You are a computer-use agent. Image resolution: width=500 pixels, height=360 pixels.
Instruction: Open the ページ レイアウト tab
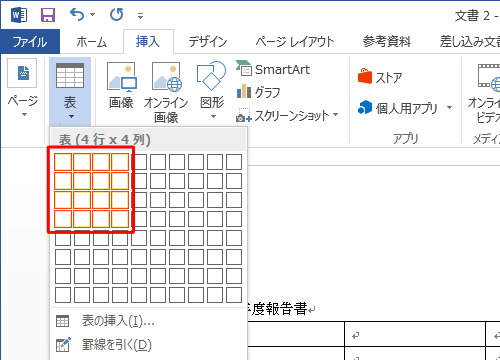295,42
